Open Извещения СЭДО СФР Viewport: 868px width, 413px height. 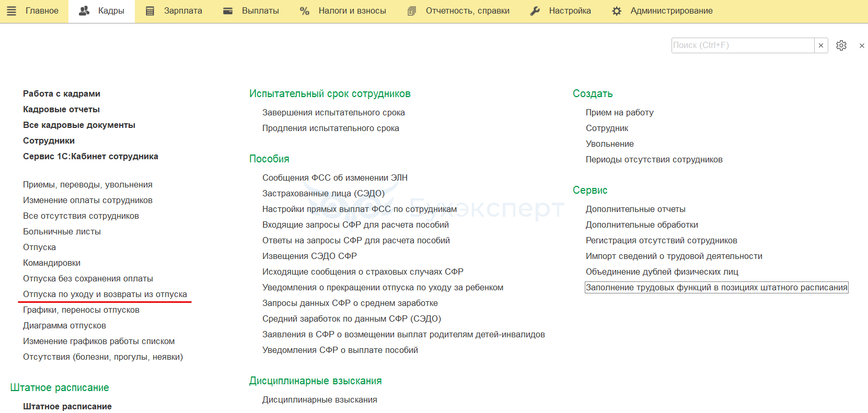click(309, 256)
